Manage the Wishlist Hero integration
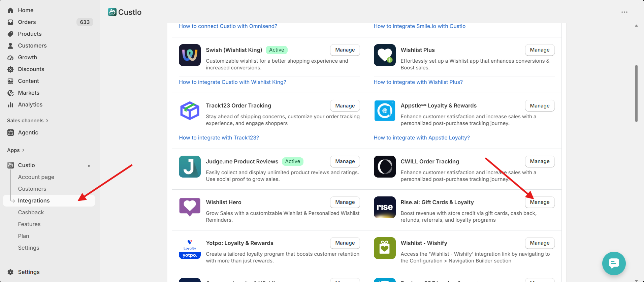The height and width of the screenshot is (282, 644). pos(345,202)
